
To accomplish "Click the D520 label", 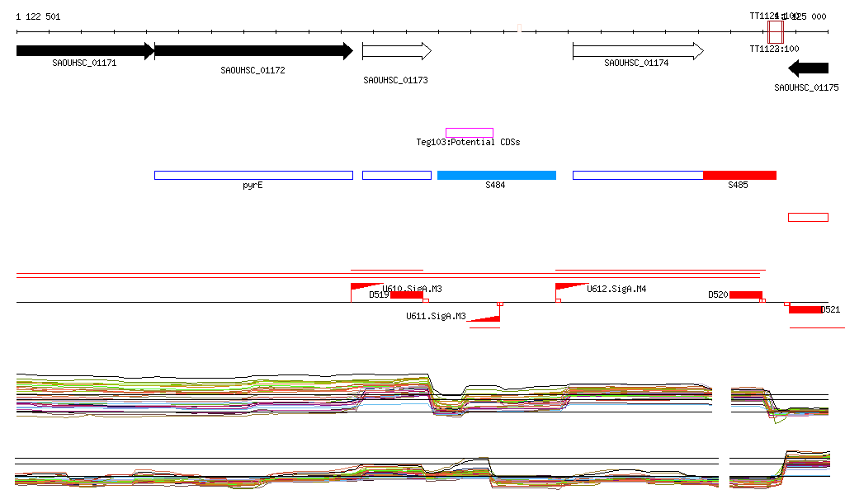I will (719, 295).
